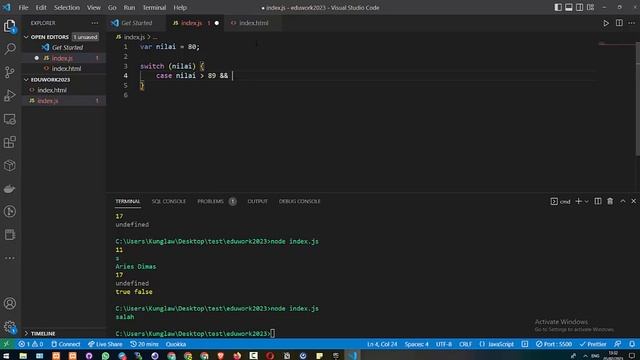Switch to the Get Started tab
Viewport: 640px width, 360px height.
pyautogui.click(x=136, y=23)
